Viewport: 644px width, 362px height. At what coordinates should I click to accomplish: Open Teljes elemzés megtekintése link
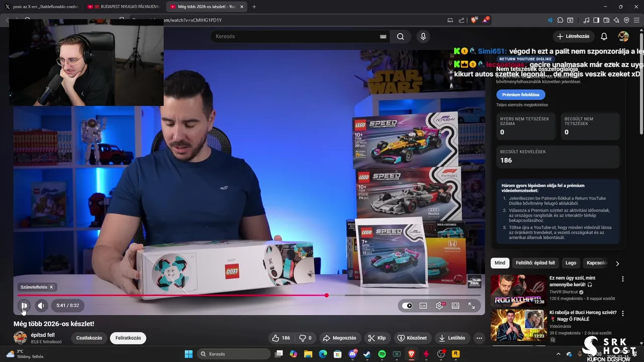(522, 105)
